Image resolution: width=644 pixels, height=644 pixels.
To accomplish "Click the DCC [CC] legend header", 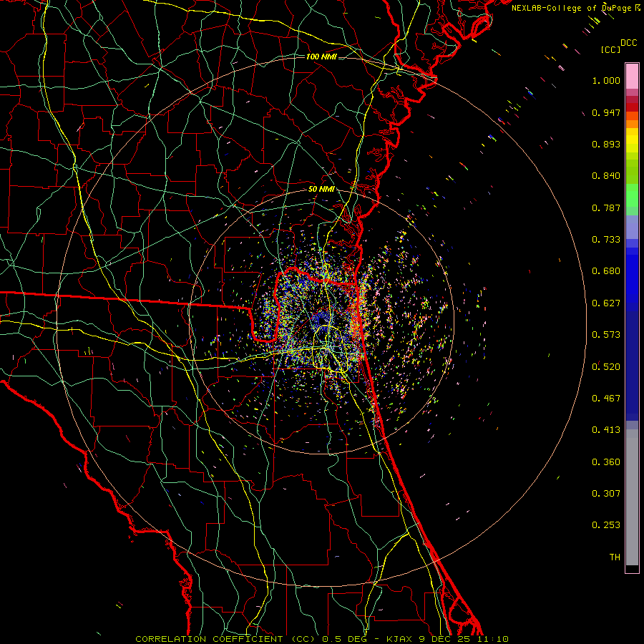I will coord(618,46).
